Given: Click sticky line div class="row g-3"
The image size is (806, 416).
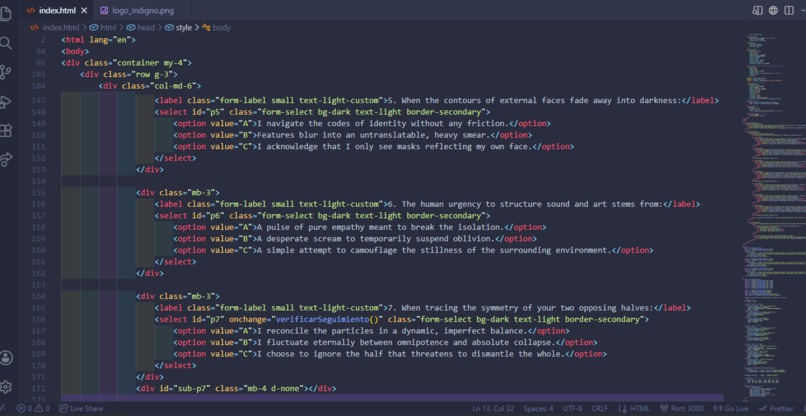Looking at the screenshot, I should [x=129, y=74].
